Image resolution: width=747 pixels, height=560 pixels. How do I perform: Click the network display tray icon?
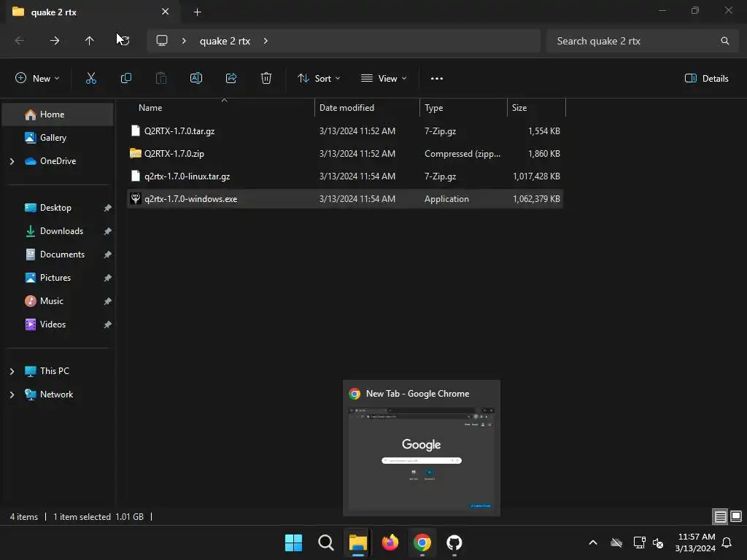(x=639, y=542)
